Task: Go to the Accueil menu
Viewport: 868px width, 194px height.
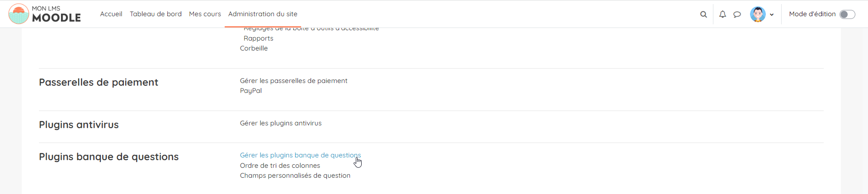Action: (111, 14)
